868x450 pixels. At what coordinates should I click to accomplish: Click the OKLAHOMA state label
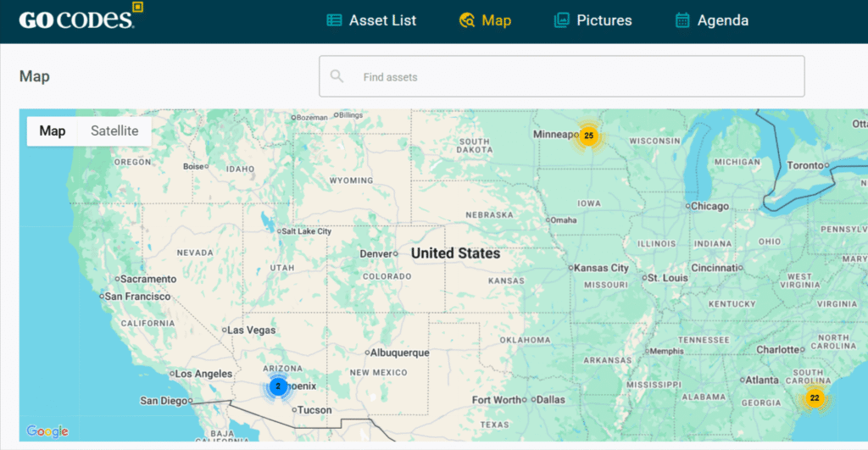(x=526, y=340)
